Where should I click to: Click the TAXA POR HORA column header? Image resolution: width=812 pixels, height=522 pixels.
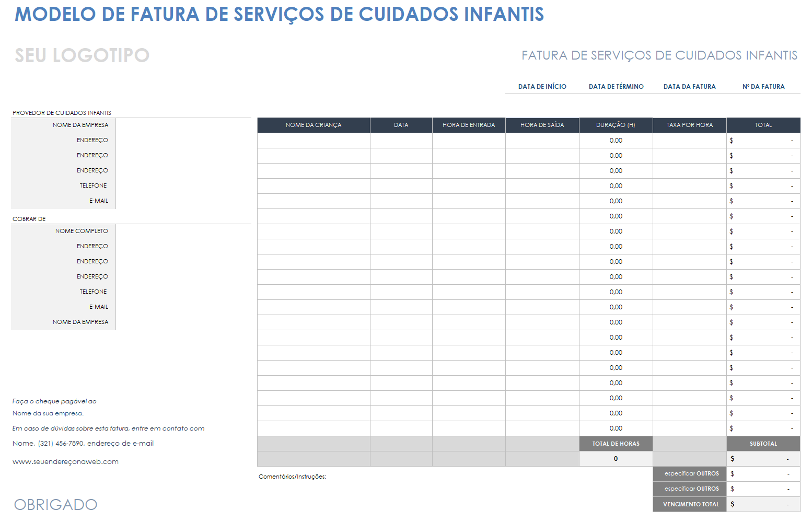690,125
